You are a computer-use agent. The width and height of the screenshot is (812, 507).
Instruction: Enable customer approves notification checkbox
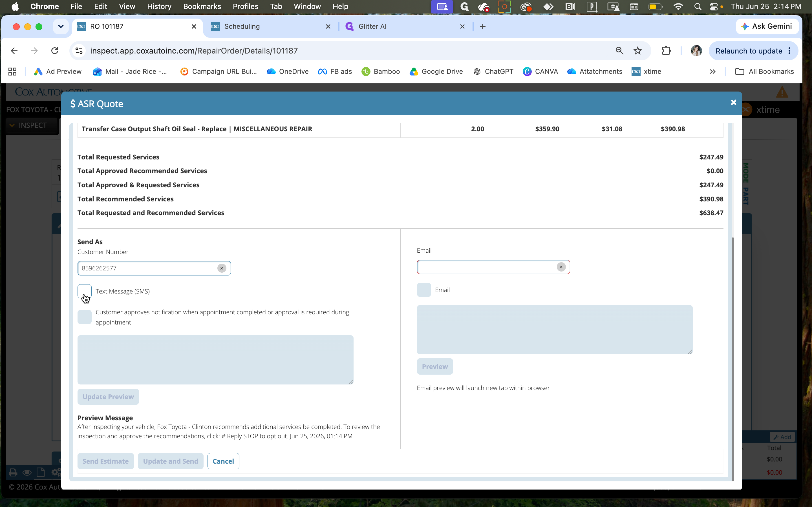(x=85, y=317)
